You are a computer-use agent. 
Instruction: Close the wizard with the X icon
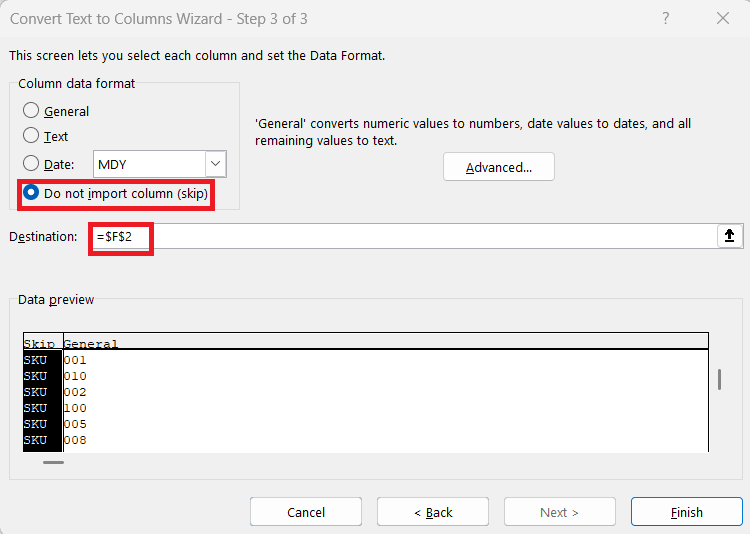pos(723,18)
